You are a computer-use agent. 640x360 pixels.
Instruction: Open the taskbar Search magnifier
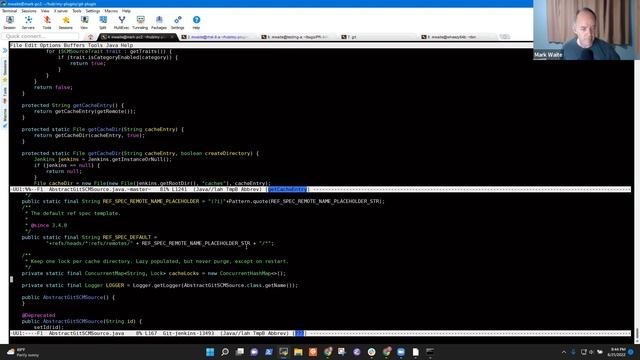tap(224, 352)
